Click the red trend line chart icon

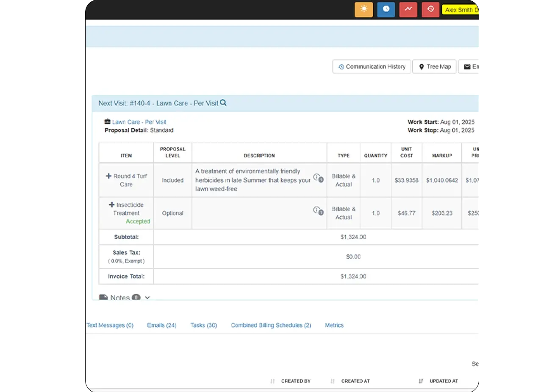(408, 9)
